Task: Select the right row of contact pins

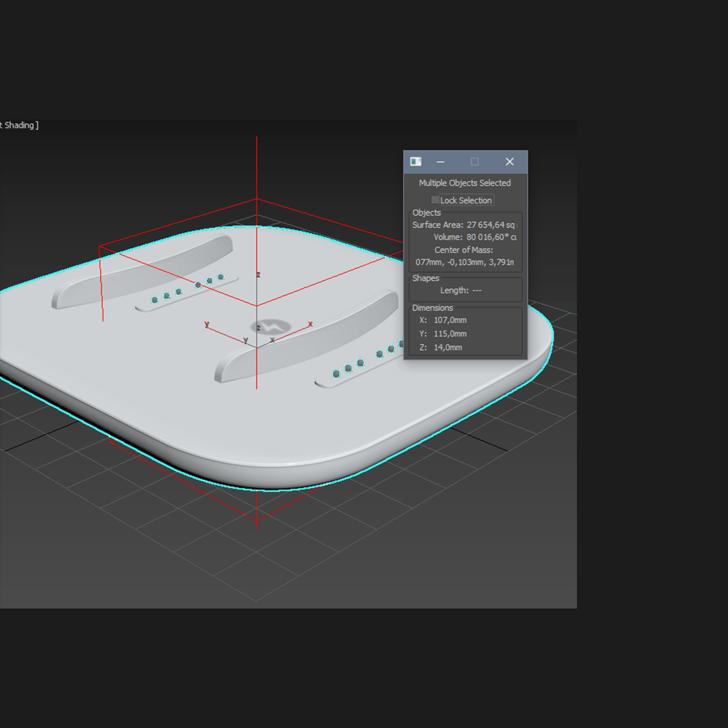Action: [x=361, y=363]
